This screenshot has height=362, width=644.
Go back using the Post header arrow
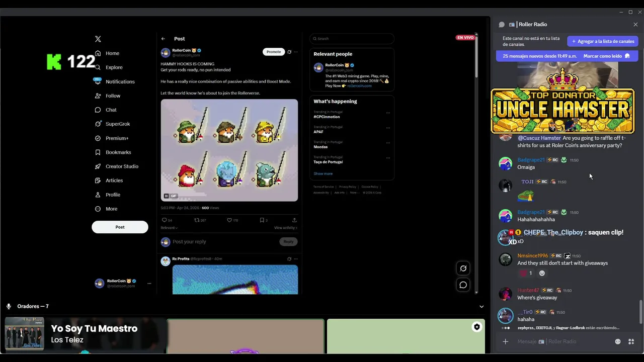coord(163,39)
